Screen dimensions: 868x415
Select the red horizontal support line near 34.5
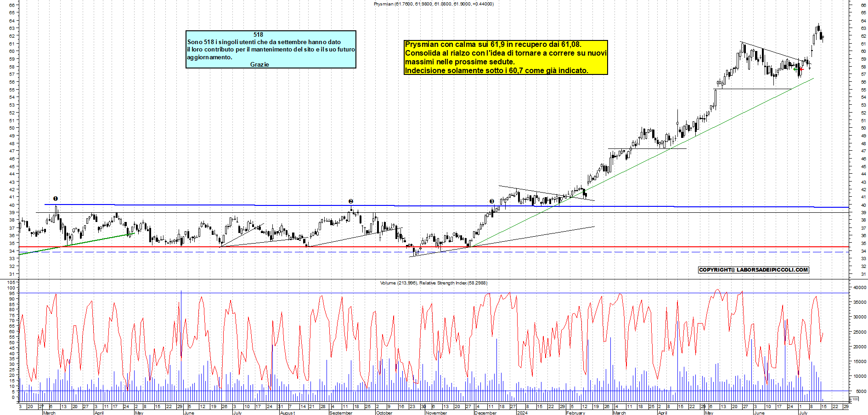pyautogui.click(x=434, y=247)
